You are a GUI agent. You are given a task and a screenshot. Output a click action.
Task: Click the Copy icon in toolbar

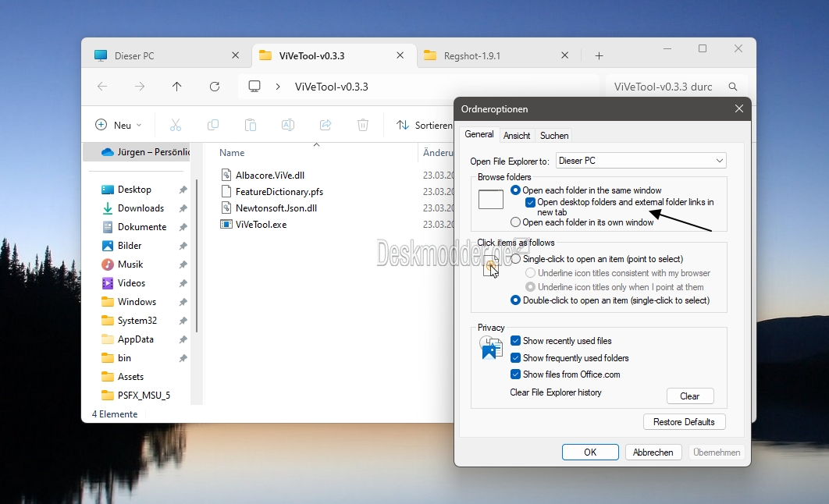point(213,125)
